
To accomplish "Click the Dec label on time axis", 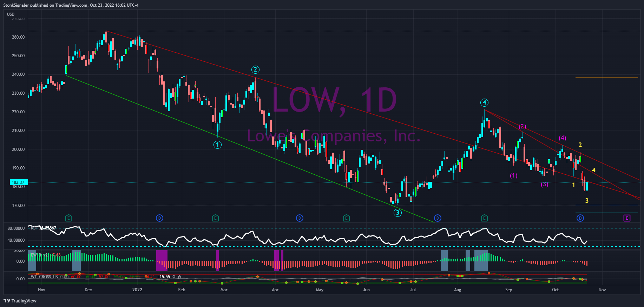I will tap(88, 290).
